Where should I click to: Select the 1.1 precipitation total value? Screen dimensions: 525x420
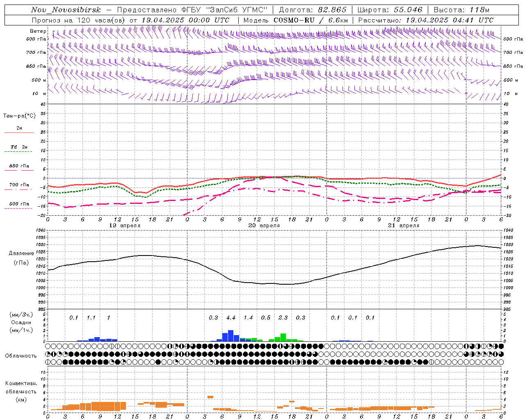pyautogui.click(x=91, y=318)
